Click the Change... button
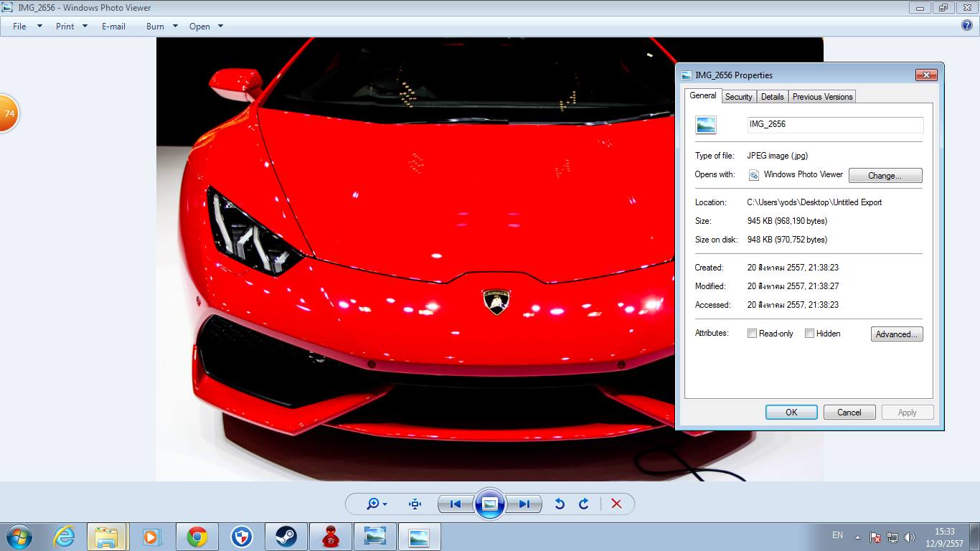The image size is (980, 551). pyautogui.click(x=885, y=176)
